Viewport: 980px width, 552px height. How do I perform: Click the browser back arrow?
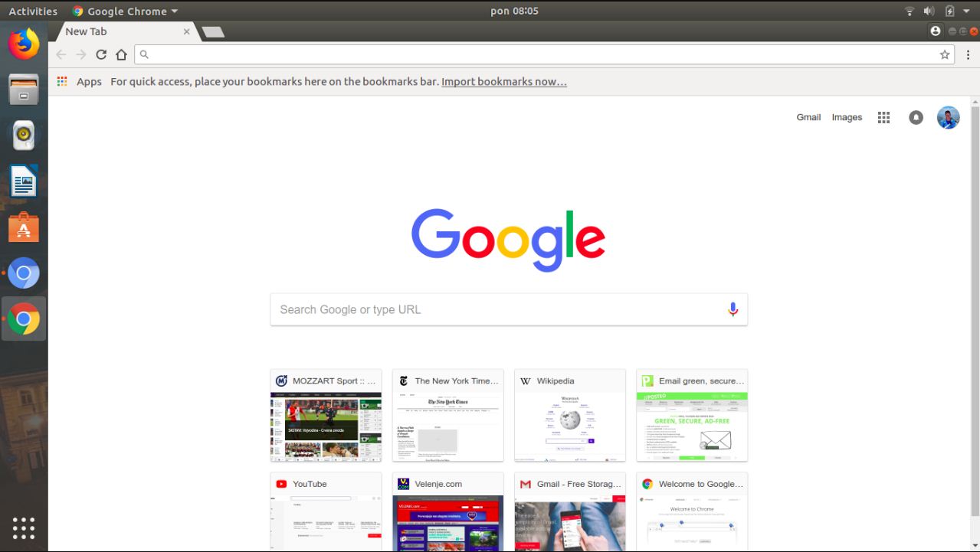tap(61, 54)
